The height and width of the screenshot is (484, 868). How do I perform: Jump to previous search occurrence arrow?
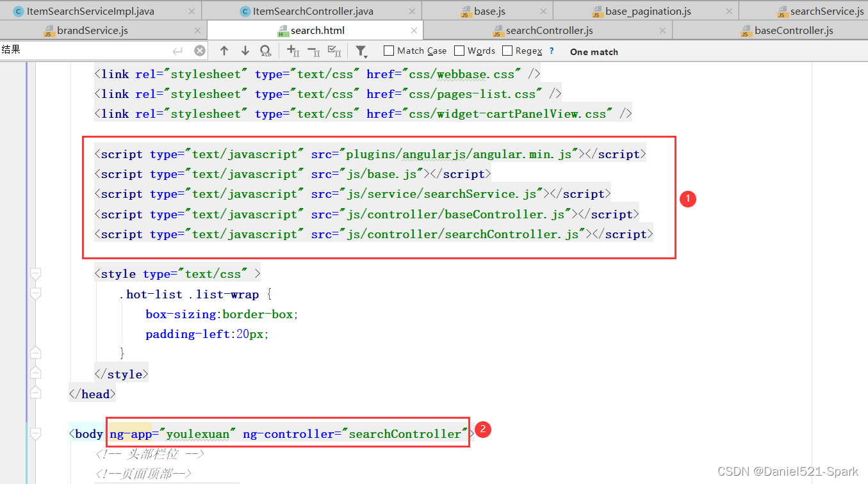(x=224, y=51)
